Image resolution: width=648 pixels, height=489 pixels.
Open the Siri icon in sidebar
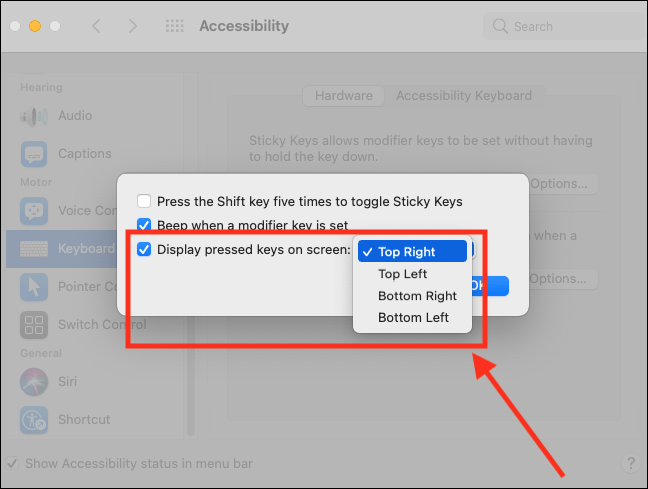tap(34, 382)
